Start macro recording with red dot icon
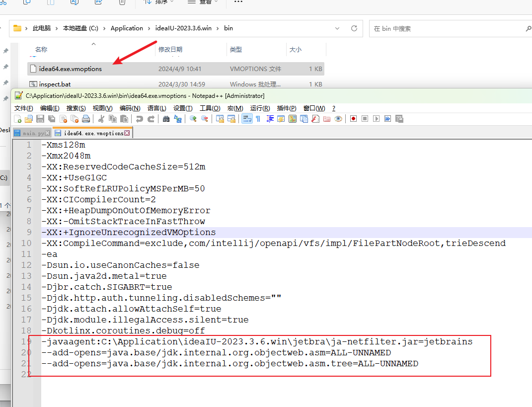 (x=353, y=119)
